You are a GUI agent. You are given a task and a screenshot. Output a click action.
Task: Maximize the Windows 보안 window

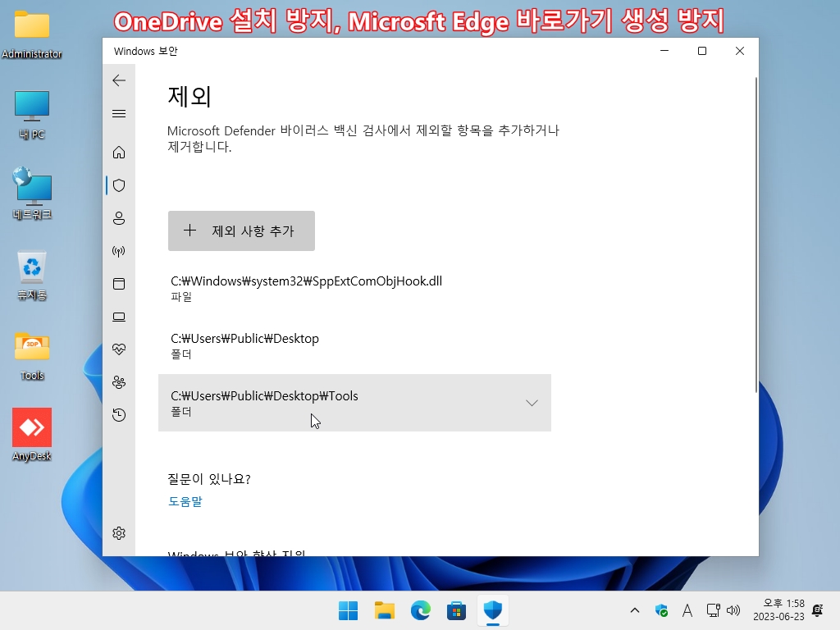coord(702,51)
